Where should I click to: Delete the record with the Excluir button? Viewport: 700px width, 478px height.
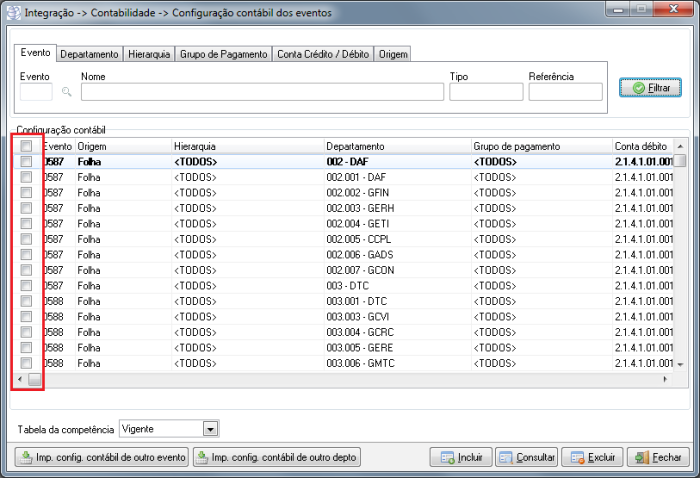590,458
